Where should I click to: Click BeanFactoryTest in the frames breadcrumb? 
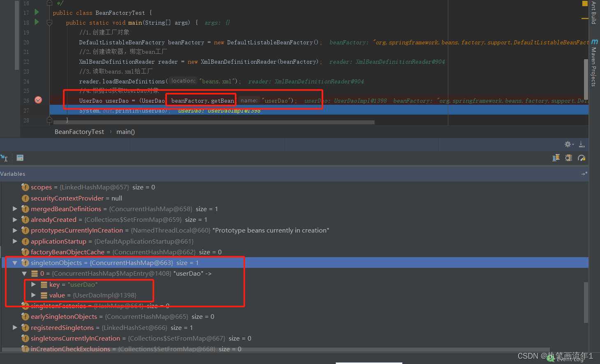(79, 131)
